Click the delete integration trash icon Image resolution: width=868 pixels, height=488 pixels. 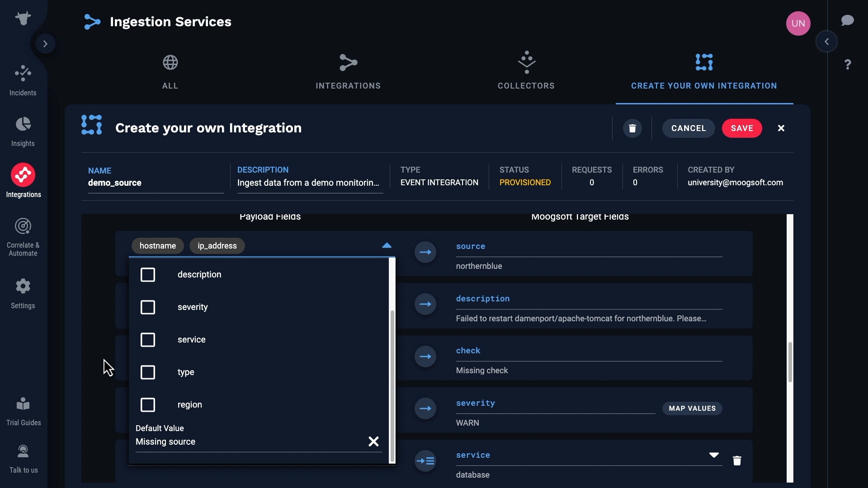[632, 128]
